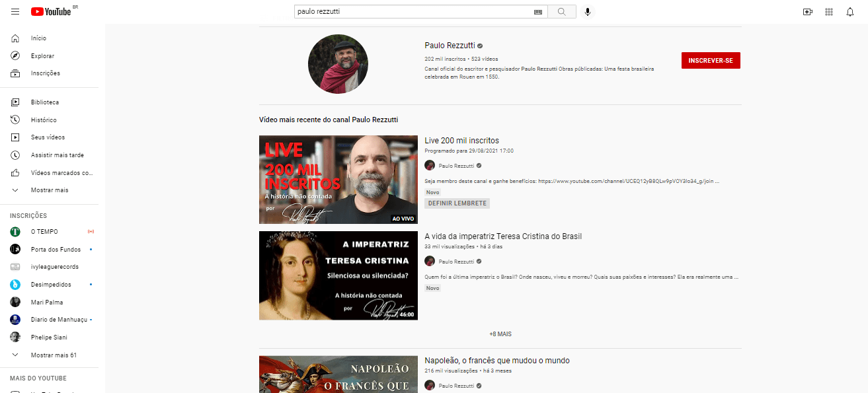The image size is (868, 393).
Task: Open Histórico in sidebar
Action: (44, 120)
